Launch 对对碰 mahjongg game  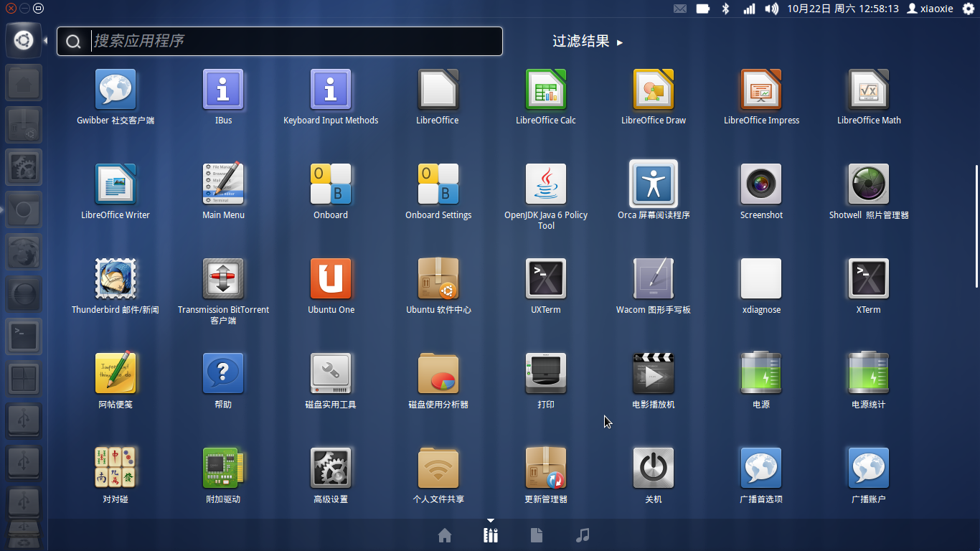point(116,468)
